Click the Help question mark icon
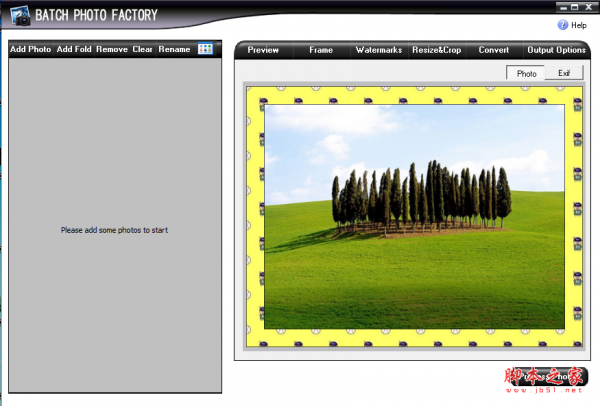This screenshot has height=406, width=600. click(x=562, y=25)
